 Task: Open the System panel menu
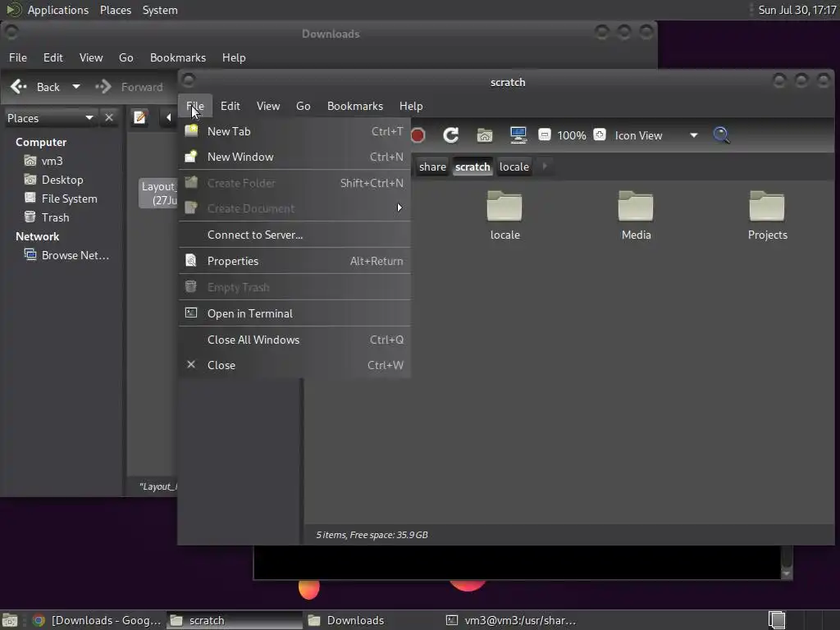(160, 10)
